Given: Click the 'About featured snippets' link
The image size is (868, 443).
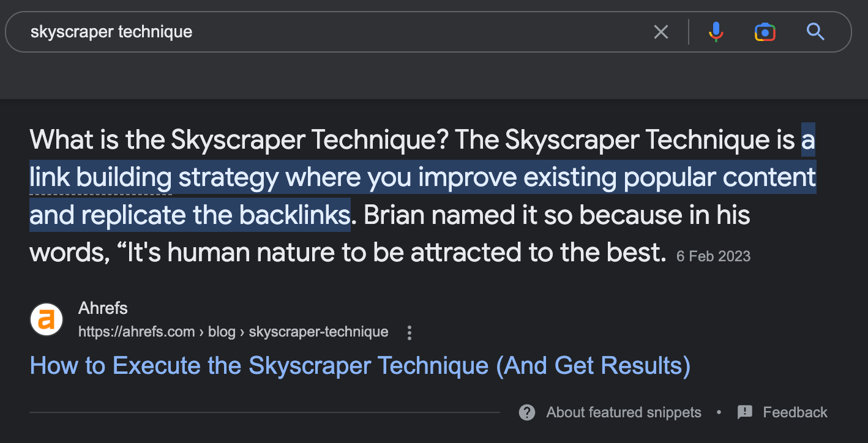Looking at the screenshot, I should 623,412.
